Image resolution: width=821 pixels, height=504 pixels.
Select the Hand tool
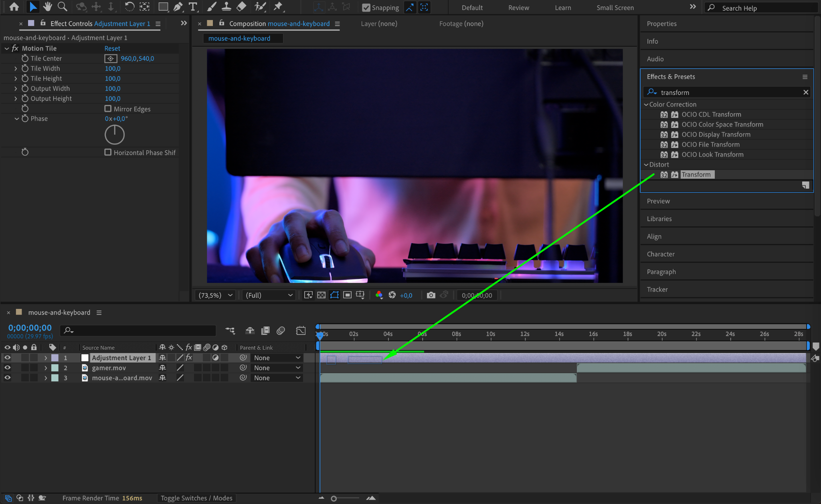[x=48, y=7]
